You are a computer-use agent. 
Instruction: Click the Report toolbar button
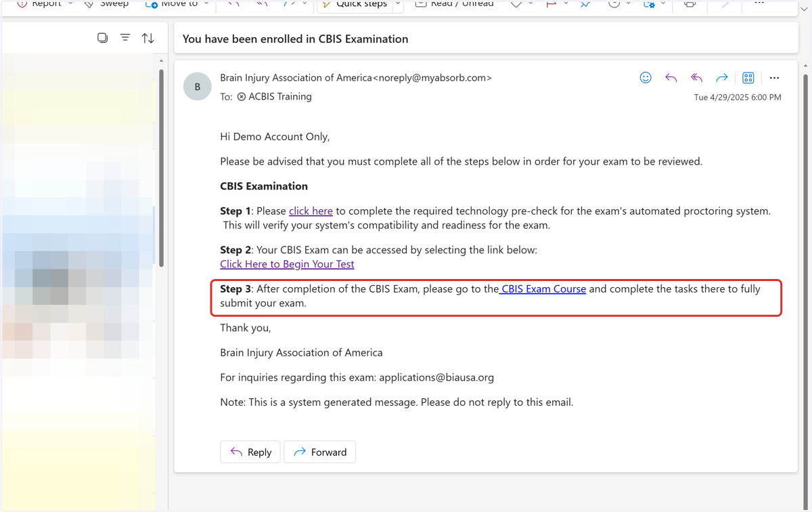point(40,4)
